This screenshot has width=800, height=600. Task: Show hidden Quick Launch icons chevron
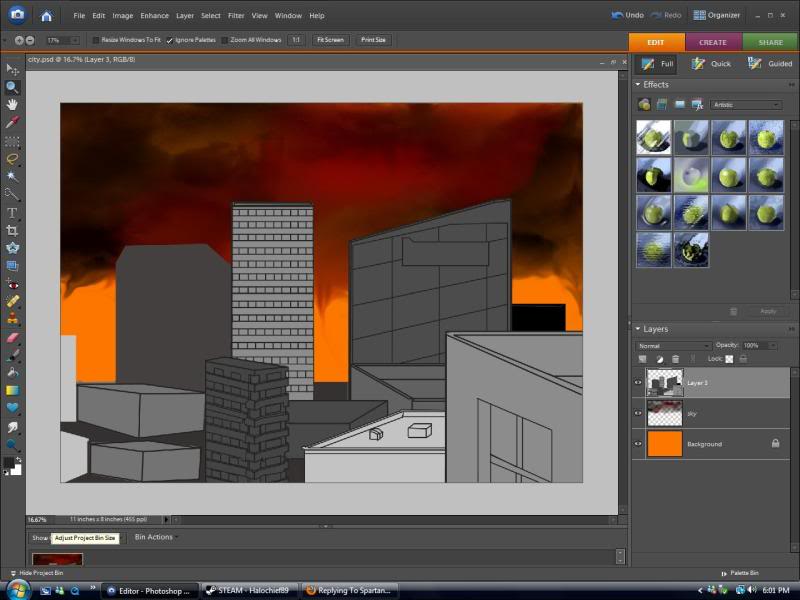coord(92,587)
